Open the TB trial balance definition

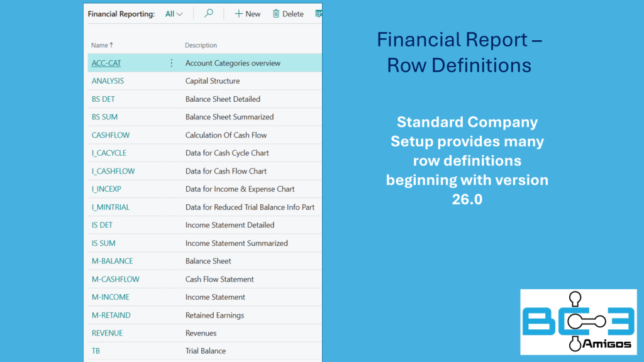coord(96,351)
